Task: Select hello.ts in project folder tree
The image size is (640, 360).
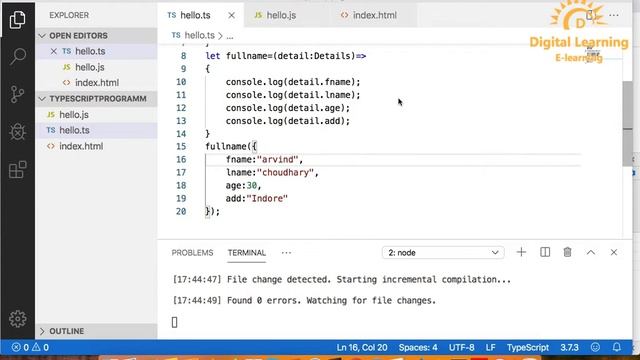Action: pyautogui.click(x=96, y=130)
